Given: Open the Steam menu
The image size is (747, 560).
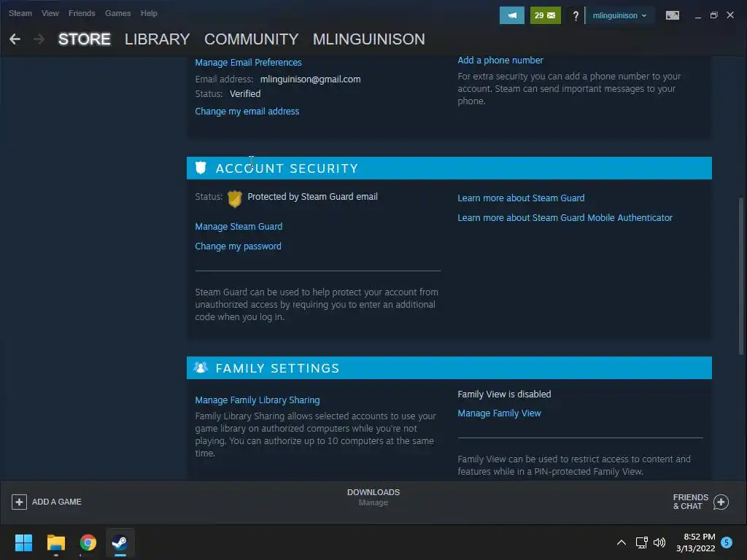Looking at the screenshot, I should click(20, 13).
